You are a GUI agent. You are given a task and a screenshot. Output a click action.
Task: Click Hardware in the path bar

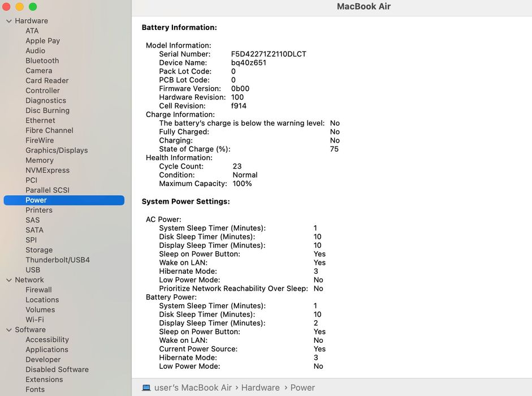pyautogui.click(x=260, y=388)
